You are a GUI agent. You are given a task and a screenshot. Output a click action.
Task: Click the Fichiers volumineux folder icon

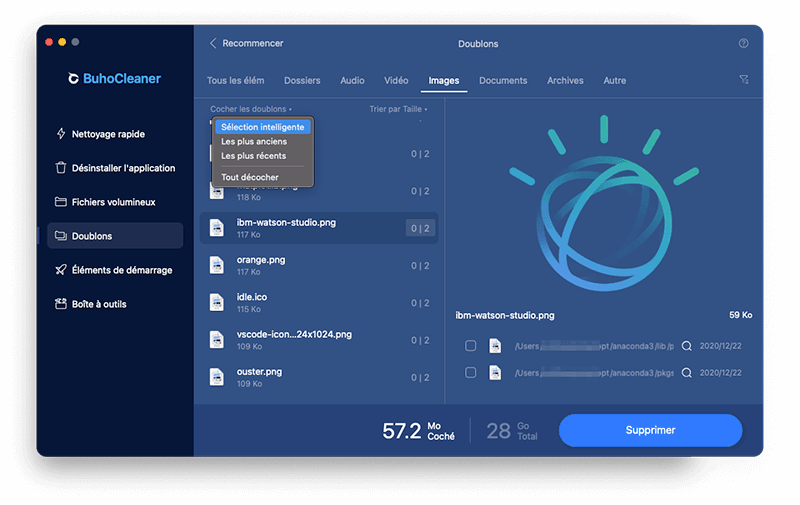61,202
